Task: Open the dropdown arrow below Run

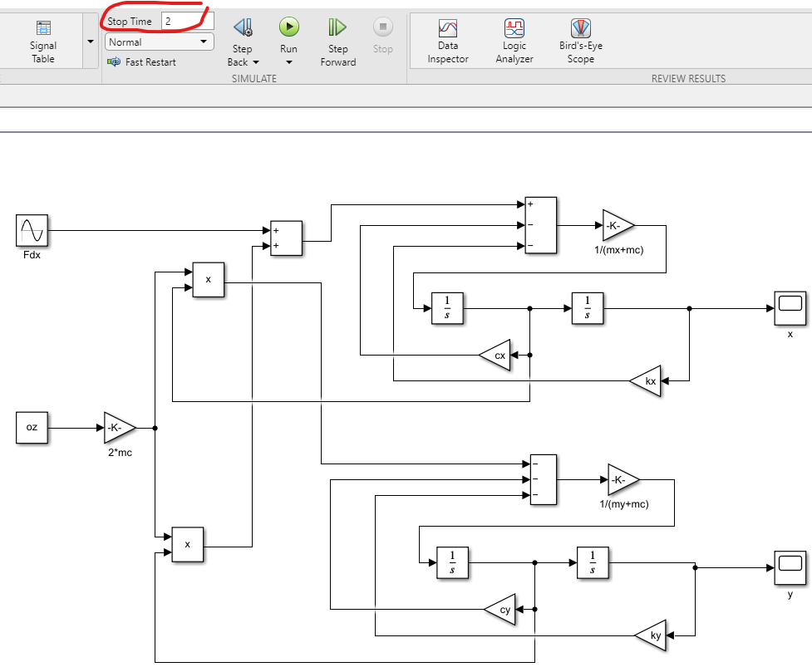Action: coord(289,62)
